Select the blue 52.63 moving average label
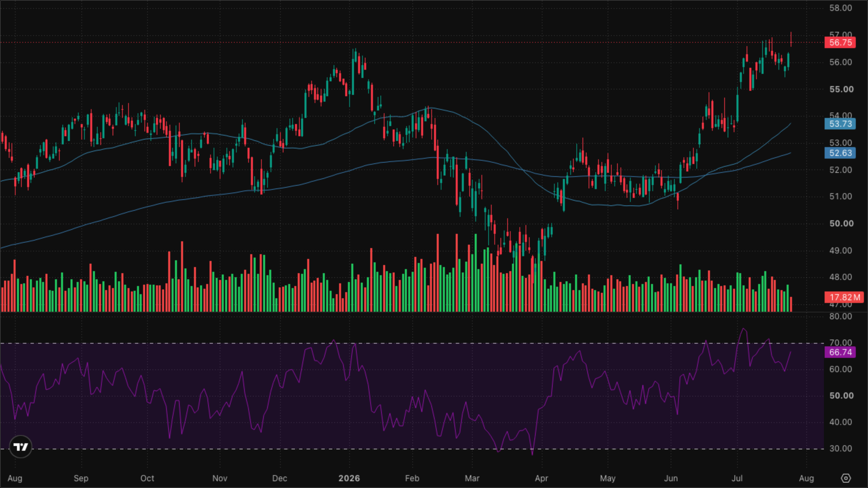Image resolution: width=868 pixels, height=488 pixels. pyautogui.click(x=840, y=153)
